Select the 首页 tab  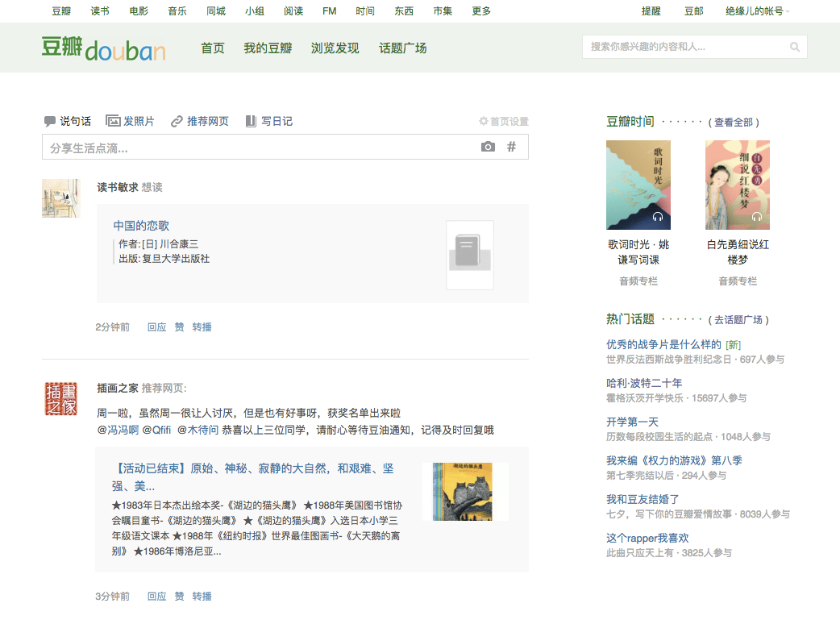coord(213,48)
